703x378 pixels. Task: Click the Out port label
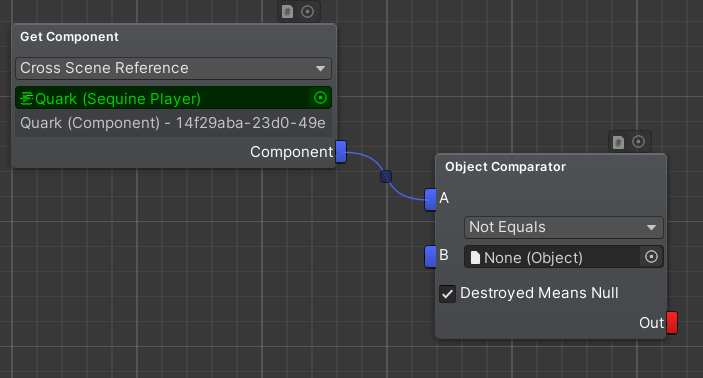coord(651,323)
